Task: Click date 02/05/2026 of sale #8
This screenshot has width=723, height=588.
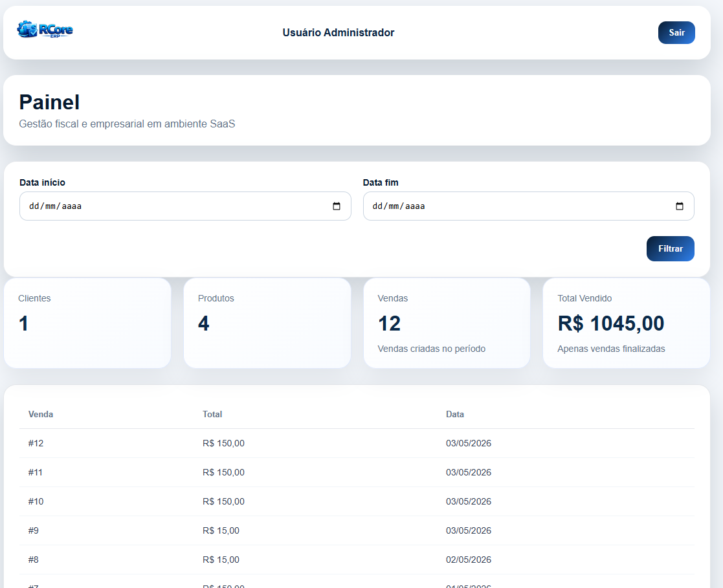Action: pyautogui.click(x=469, y=560)
